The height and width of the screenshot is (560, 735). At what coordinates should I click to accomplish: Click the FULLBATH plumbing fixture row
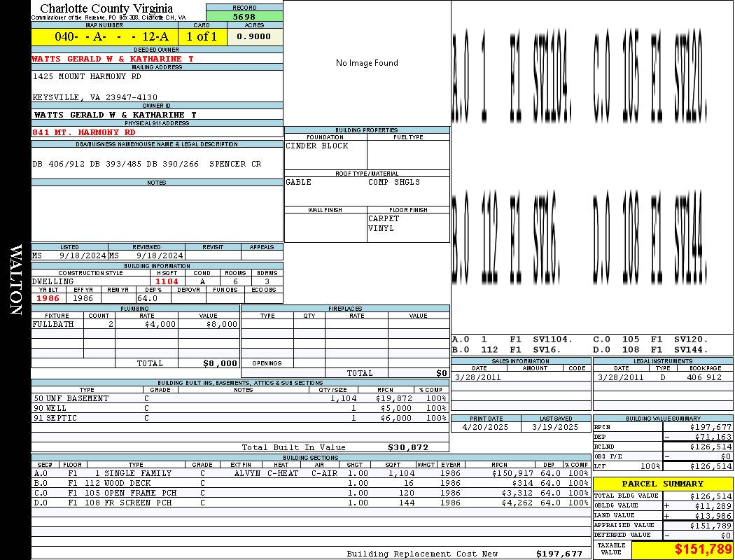coord(136,324)
